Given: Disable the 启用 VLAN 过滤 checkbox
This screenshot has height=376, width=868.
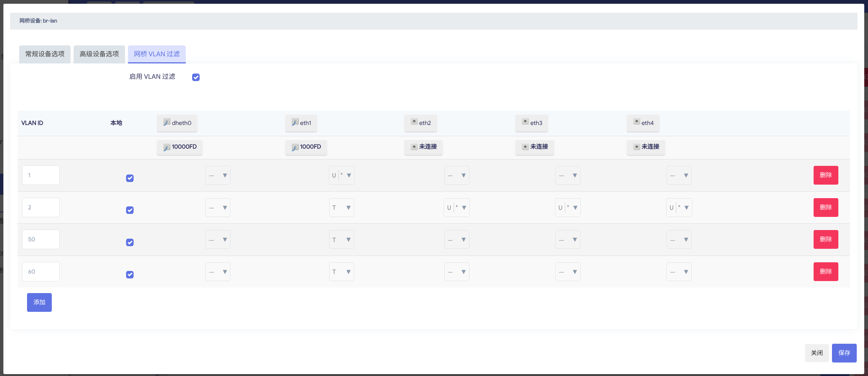Looking at the screenshot, I should [196, 77].
